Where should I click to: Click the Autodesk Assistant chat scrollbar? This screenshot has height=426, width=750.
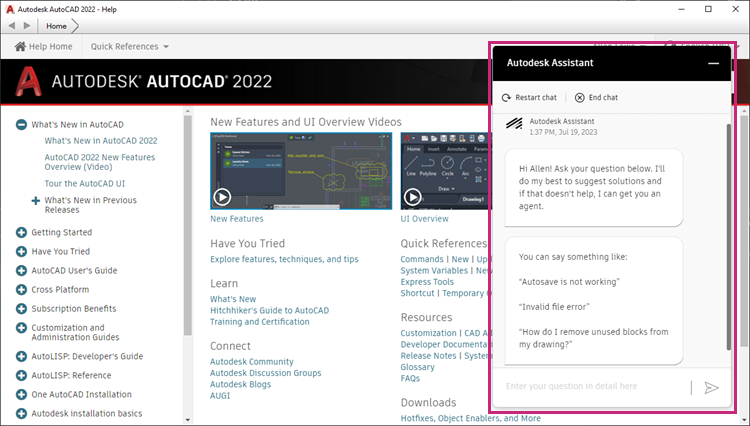[x=728, y=237]
